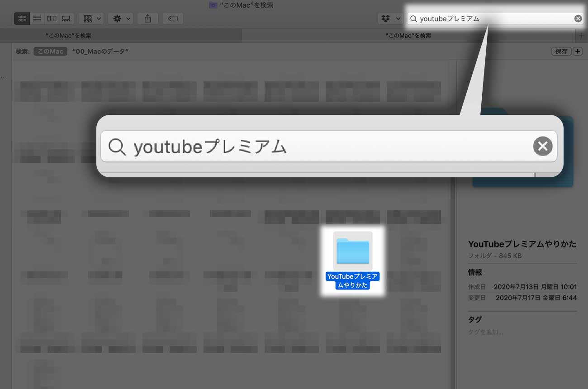Switch to list view
The image size is (588, 389).
click(x=37, y=19)
